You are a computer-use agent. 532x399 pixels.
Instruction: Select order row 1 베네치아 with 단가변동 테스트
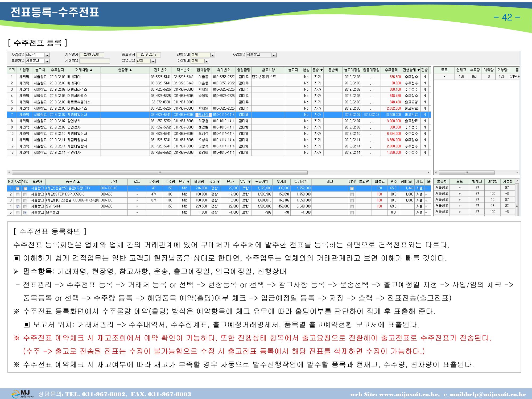point(219,77)
